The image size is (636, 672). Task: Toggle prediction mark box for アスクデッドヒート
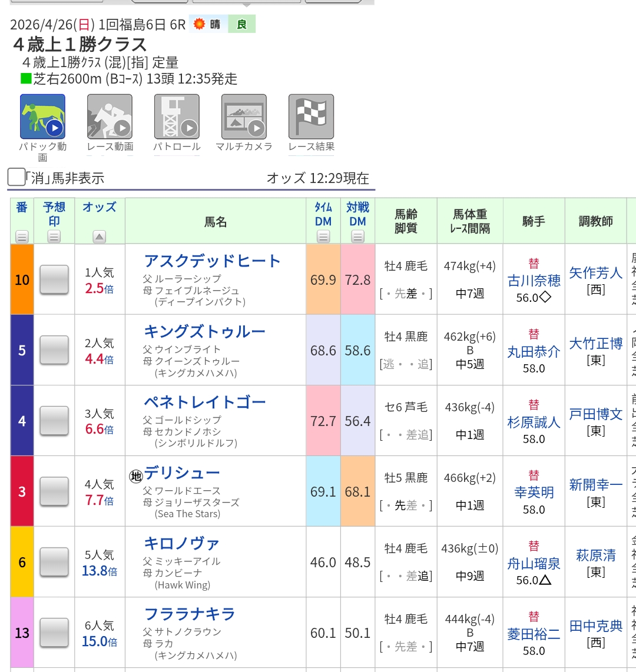[54, 280]
